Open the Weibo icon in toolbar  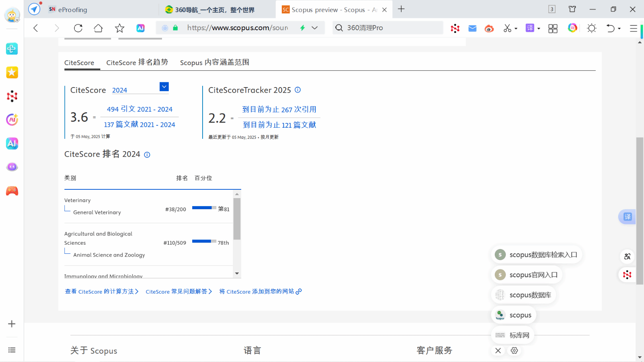[x=489, y=28]
